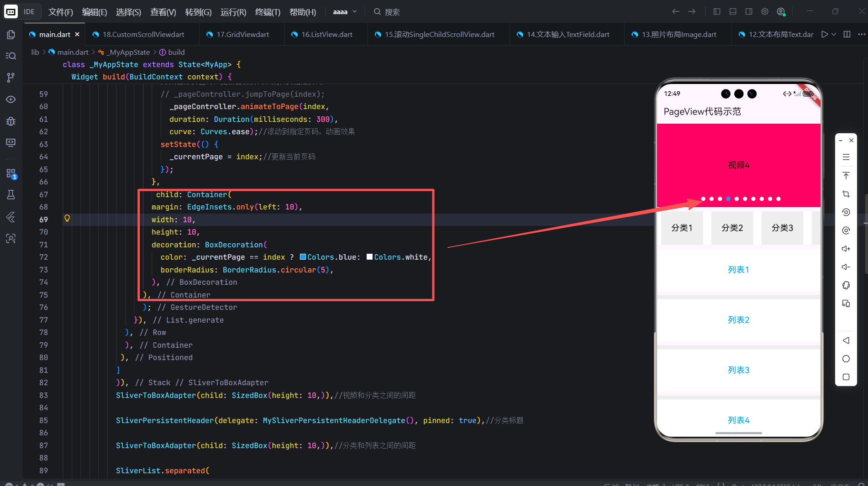Screen dimensions: 868x486
Task: Switch to 13.照片布局Image.dart tab
Action: point(679,34)
